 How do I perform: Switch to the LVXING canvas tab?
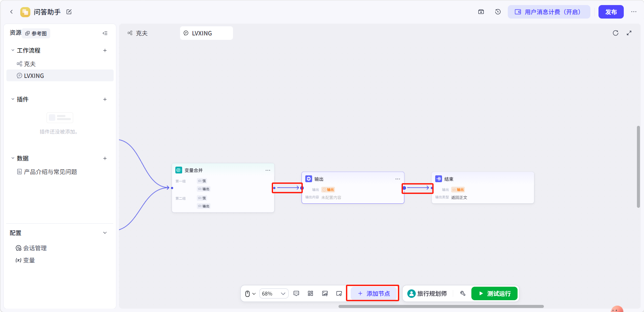pos(206,33)
